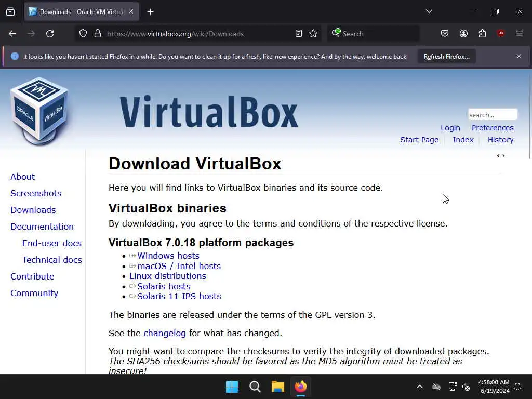532x399 pixels.
Task: Open network status tray icon
Action: [453, 387]
